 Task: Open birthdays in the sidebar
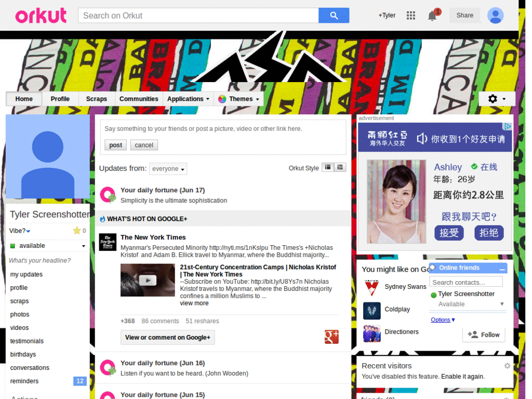click(x=23, y=354)
